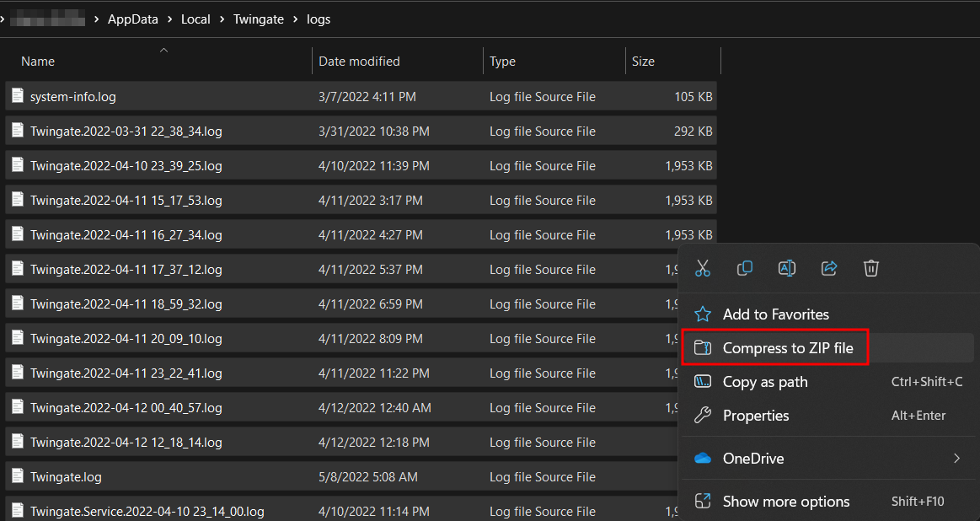This screenshot has height=521, width=980.
Task: Click the Cut scissors icon in the context menu
Action: [x=703, y=268]
